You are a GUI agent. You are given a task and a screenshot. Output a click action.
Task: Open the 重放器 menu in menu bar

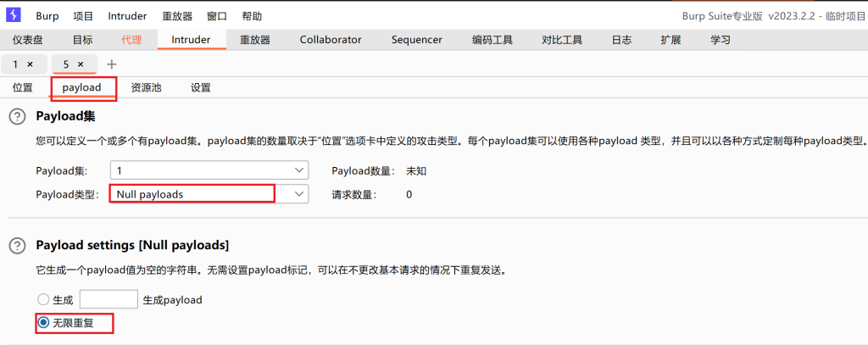[x=177, y=16]
